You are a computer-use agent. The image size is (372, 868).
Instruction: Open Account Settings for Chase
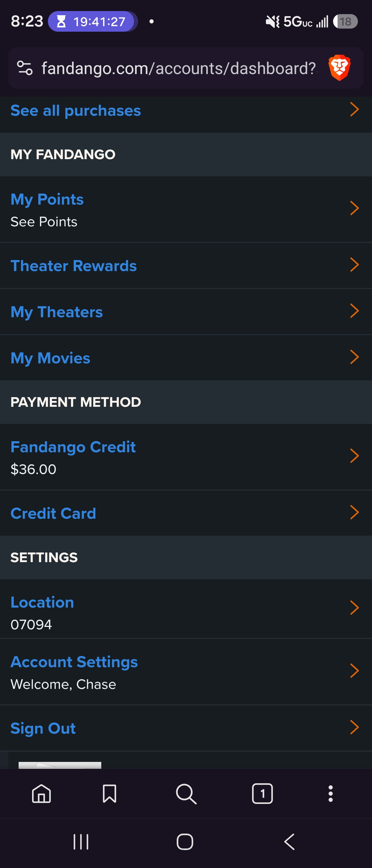click(186, 672)
